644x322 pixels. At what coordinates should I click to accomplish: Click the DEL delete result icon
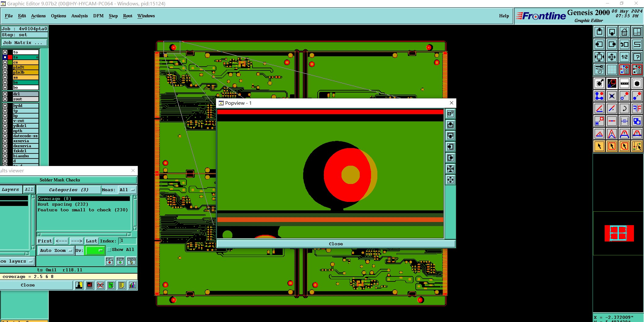tap(109, 261)
